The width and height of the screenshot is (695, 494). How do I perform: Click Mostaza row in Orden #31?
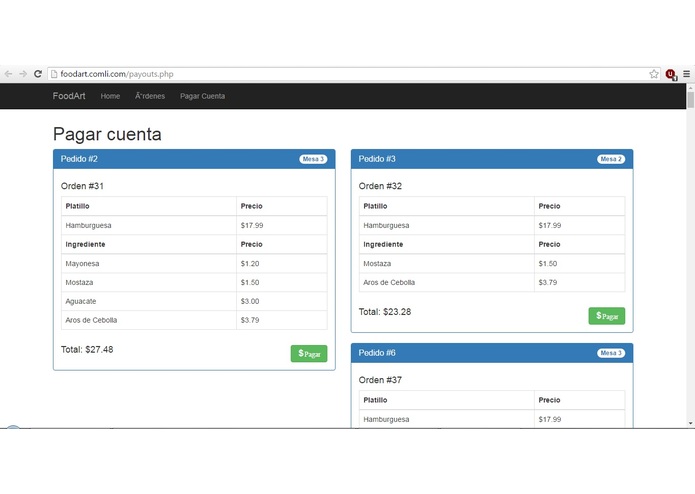(x=194, y=283)
